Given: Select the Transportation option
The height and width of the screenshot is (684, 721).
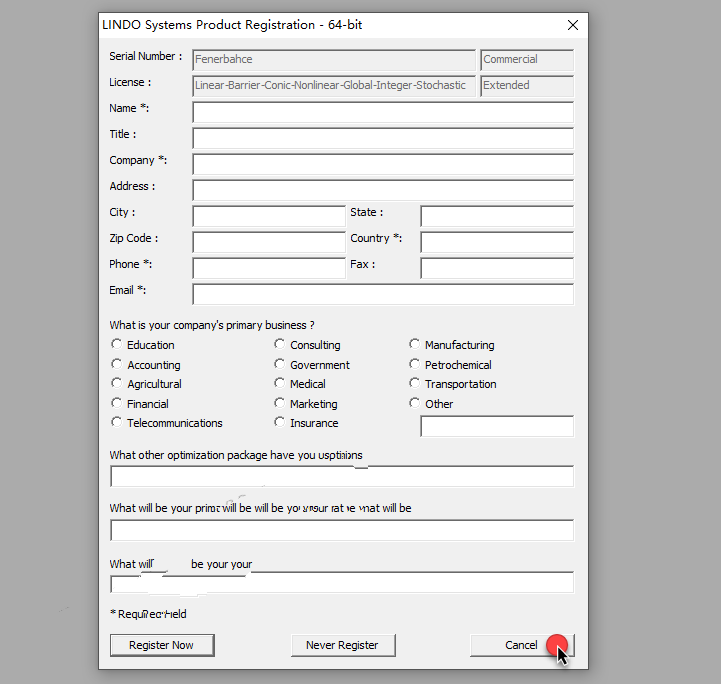Looking at the screenshot, I should click(x=414, y=383).
